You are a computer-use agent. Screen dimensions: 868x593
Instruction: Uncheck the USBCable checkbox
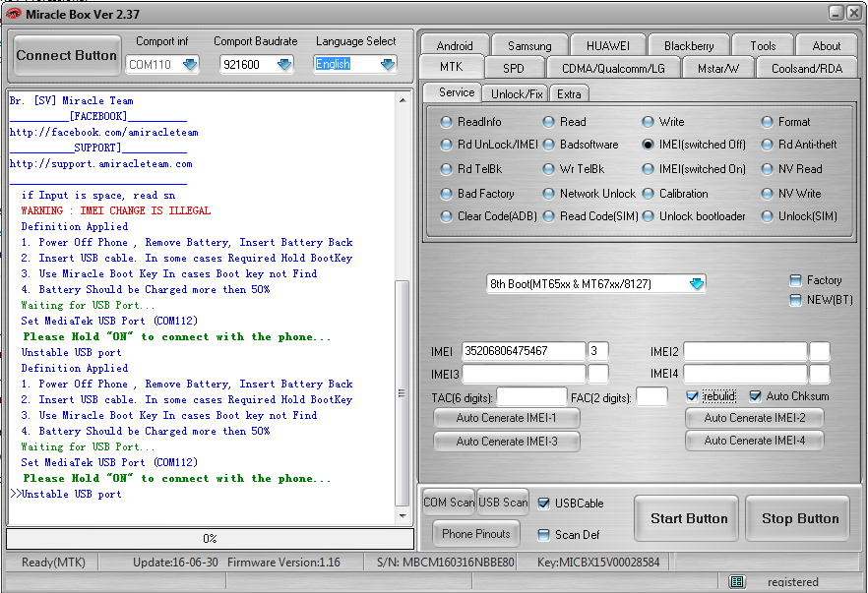[x=543, y=503]
